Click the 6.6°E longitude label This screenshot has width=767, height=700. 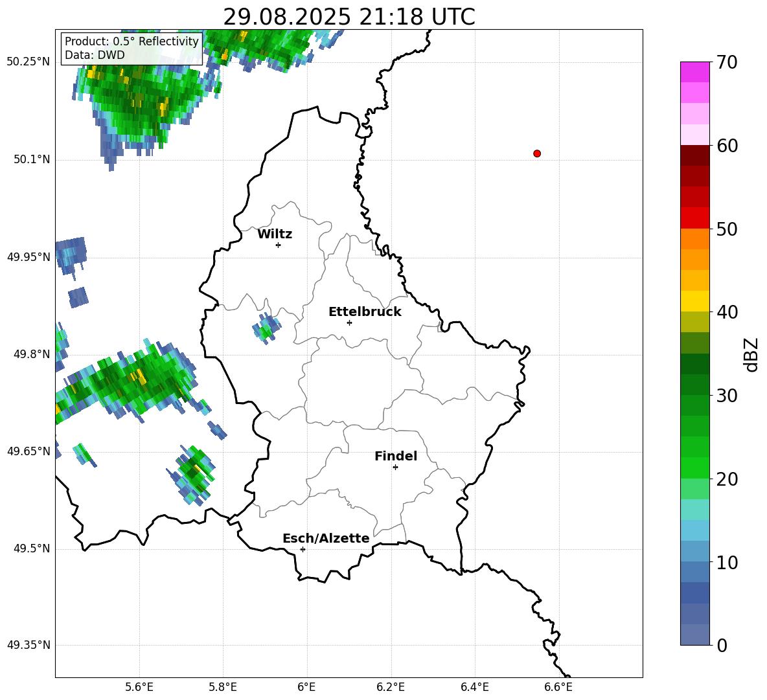click(558, 687)
